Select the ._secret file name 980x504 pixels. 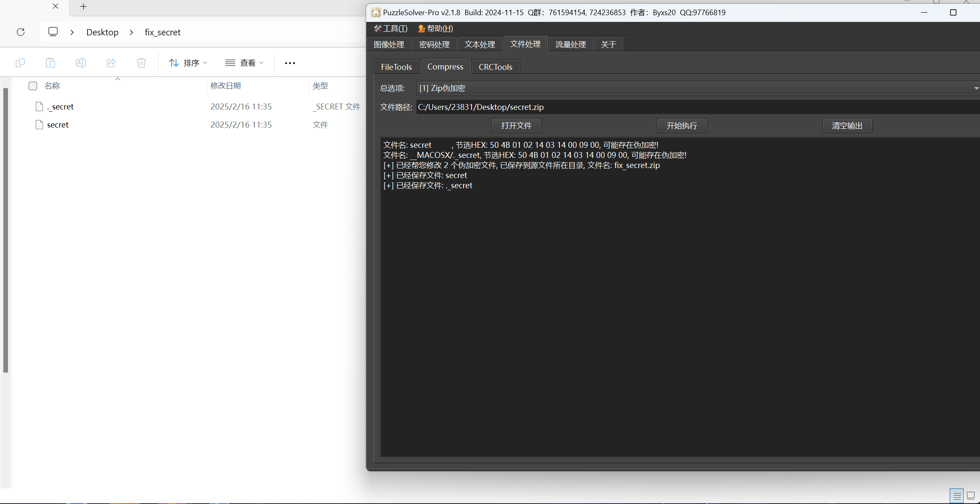(x=60, y=107)
